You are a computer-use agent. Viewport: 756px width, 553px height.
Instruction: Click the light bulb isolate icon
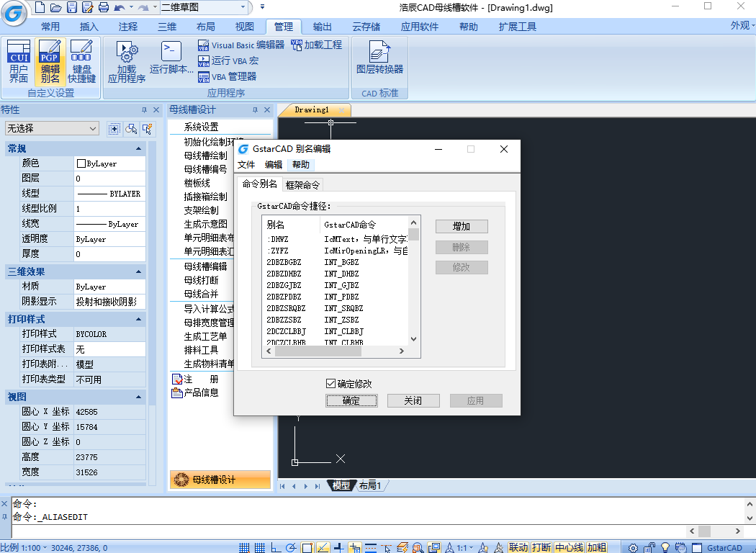point(665,548)
